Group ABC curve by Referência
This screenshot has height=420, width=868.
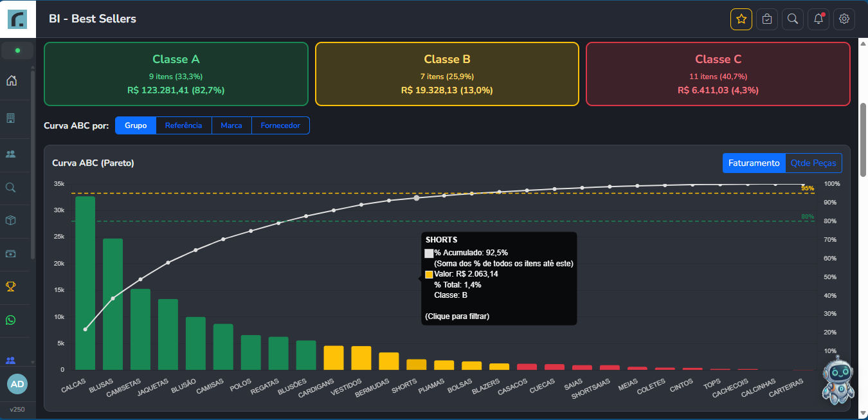184,125
